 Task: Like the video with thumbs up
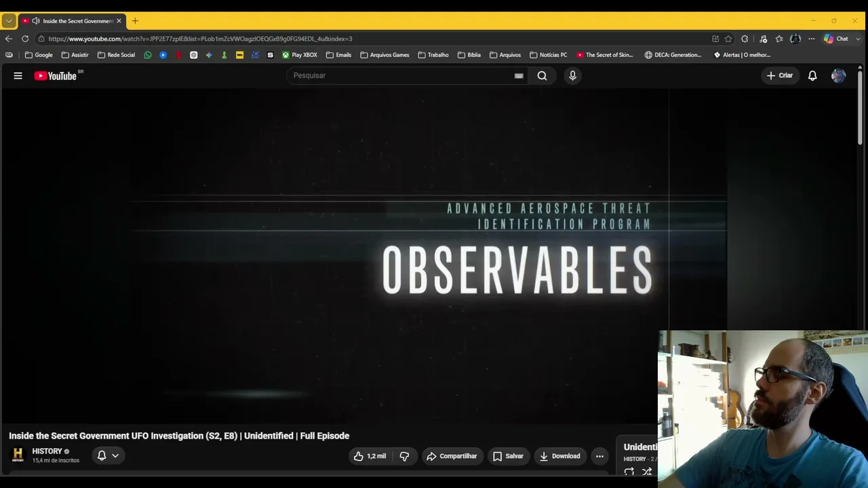click(370, 456)
